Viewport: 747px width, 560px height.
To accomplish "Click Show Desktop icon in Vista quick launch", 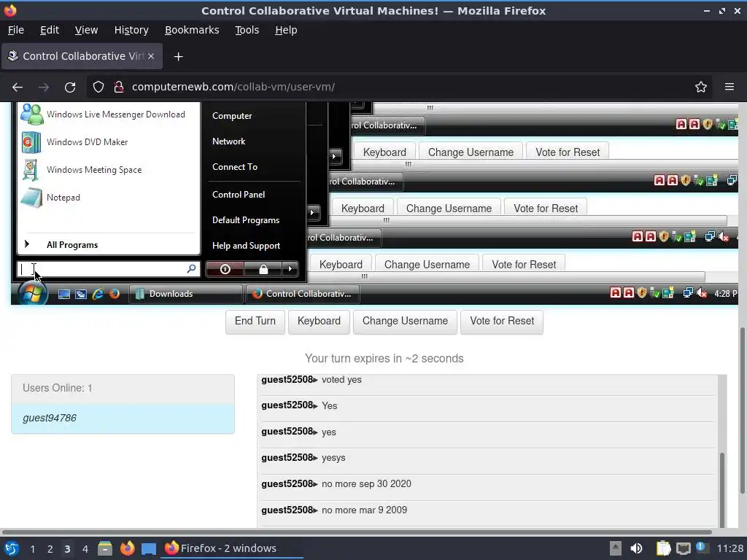I will point(64,295).
